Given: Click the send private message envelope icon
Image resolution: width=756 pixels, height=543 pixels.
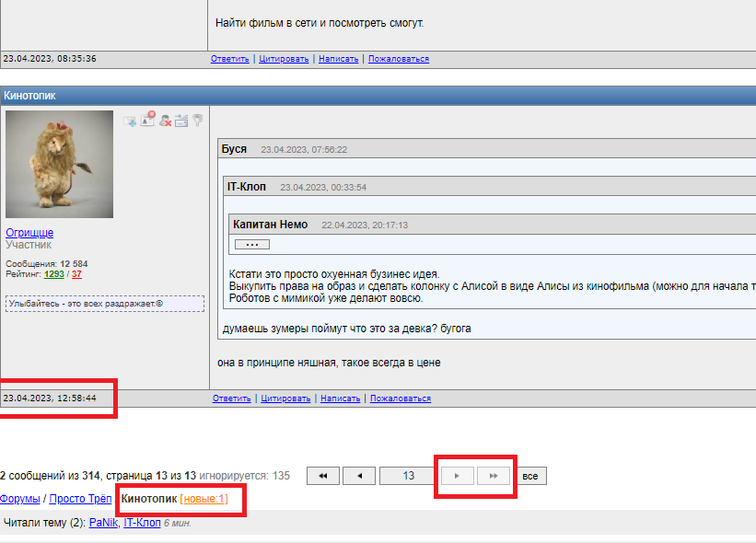Looking at the screenshot, I should coord(131,121).
